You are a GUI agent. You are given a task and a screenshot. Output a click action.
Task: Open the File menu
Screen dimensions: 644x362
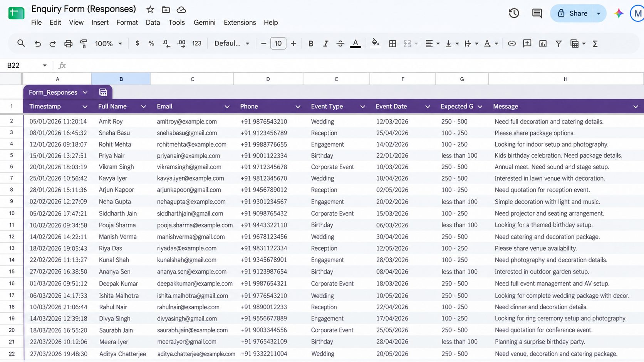(x=36, y=22)
